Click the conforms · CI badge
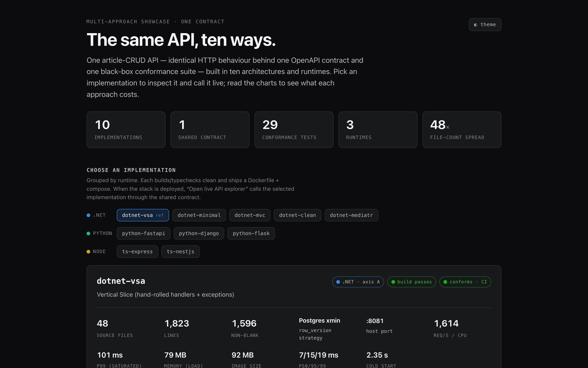Viewport: 588px width, 368px height. click(465, 282)
